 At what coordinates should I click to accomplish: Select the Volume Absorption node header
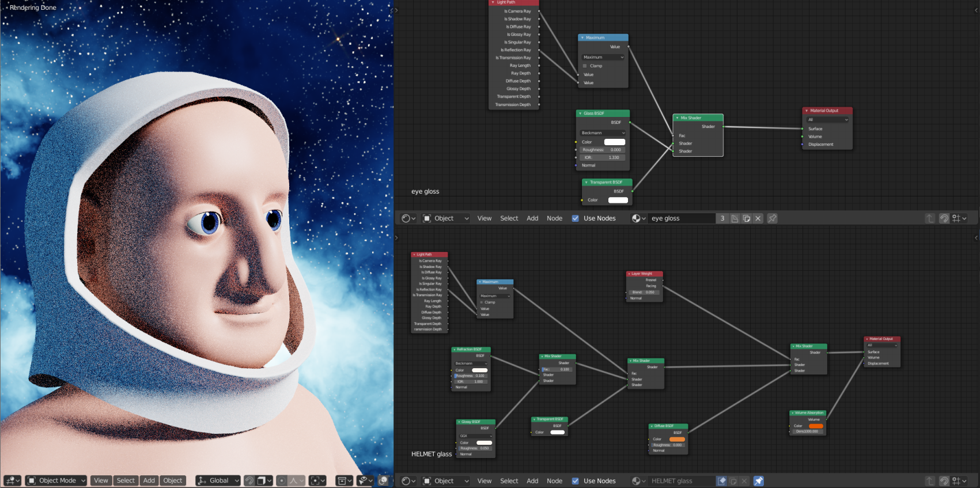[808, 413]
